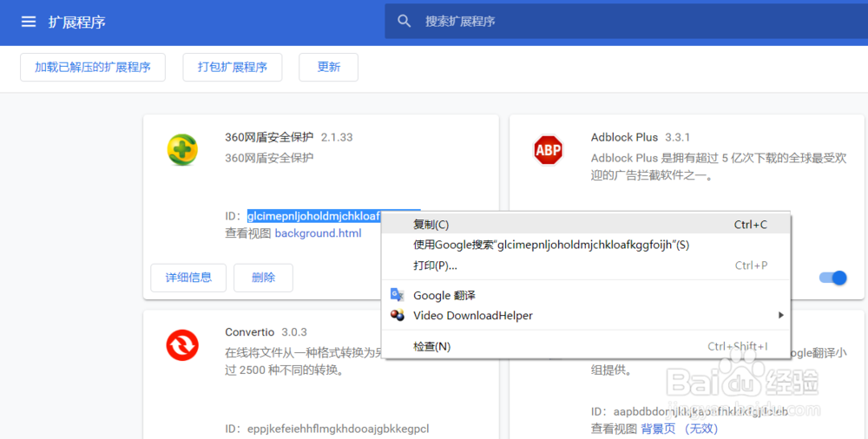Click the 加载已解压的扩展程序 button
Image resolution: width=868 pixels, height=439 pixels.
coord(93,67)
